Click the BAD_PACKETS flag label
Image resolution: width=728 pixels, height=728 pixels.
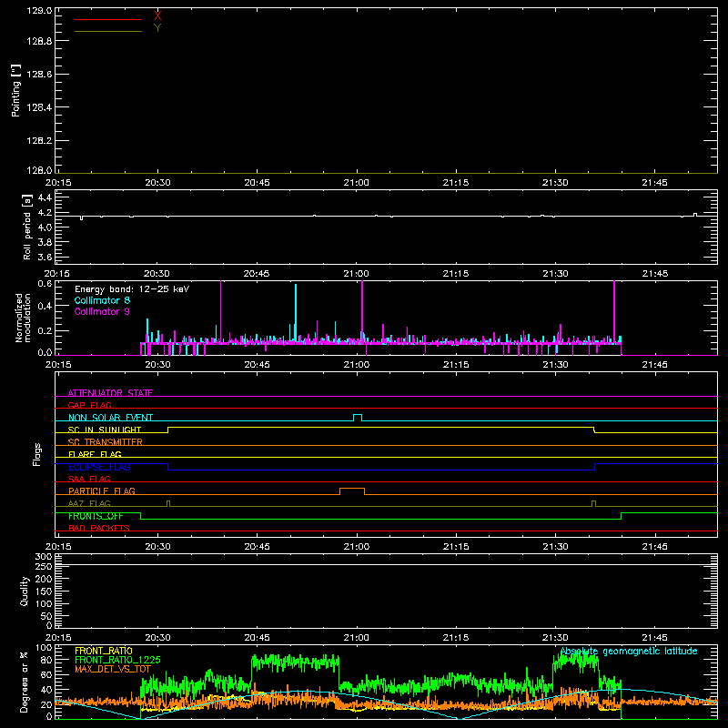99,528
